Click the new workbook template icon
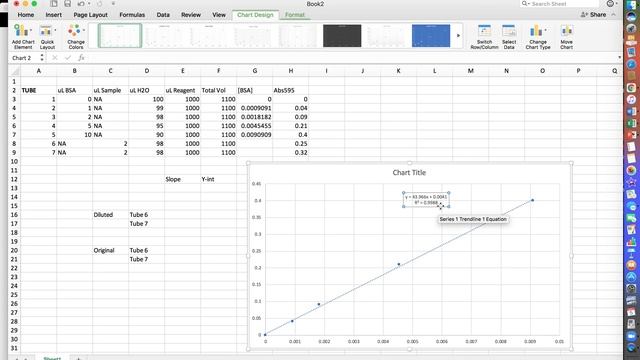The image size is (640, 360). (53, 4)
